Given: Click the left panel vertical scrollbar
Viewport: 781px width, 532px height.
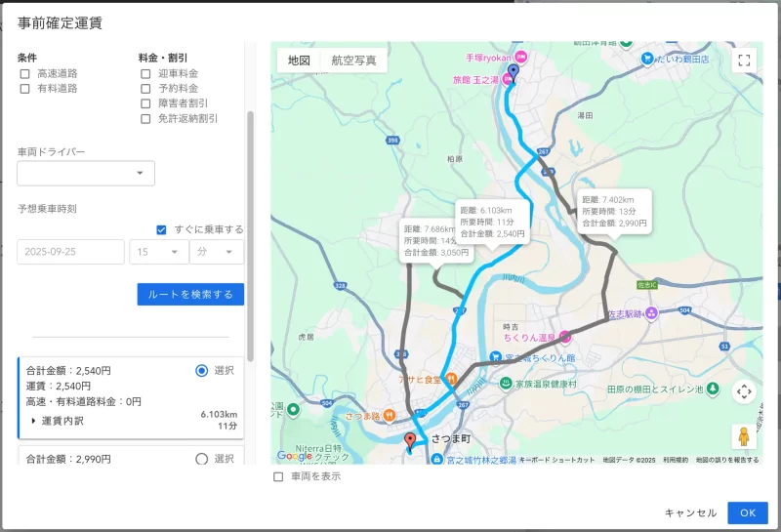Looking at the screenshot, I should click(249, 234).
